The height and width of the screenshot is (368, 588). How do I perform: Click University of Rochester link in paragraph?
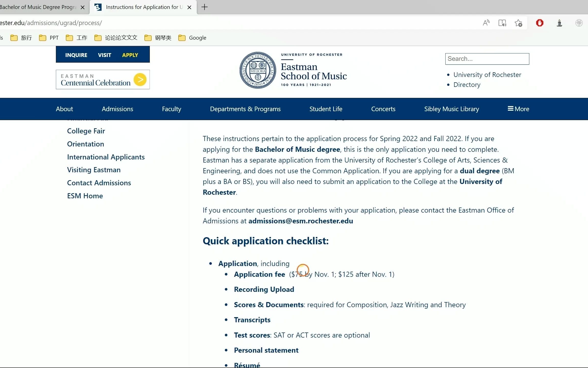pos(481,181)
